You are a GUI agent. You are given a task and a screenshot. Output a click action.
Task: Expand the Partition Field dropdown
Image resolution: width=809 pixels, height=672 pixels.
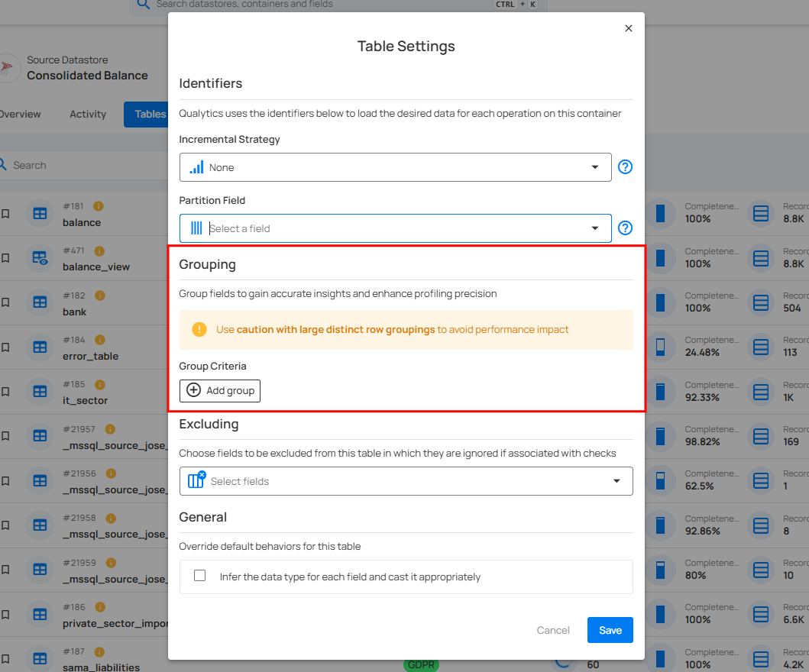click(x=395, y=228)
